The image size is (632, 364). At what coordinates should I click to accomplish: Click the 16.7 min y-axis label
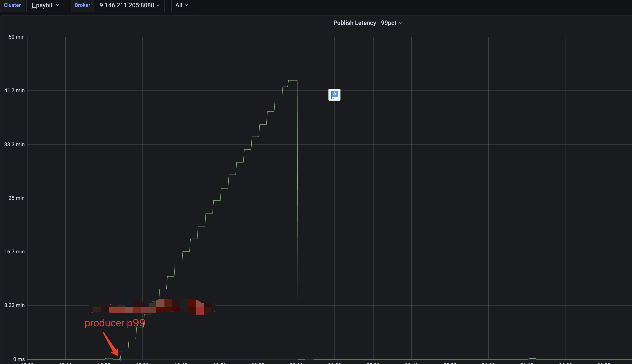(x=15, y=251)
